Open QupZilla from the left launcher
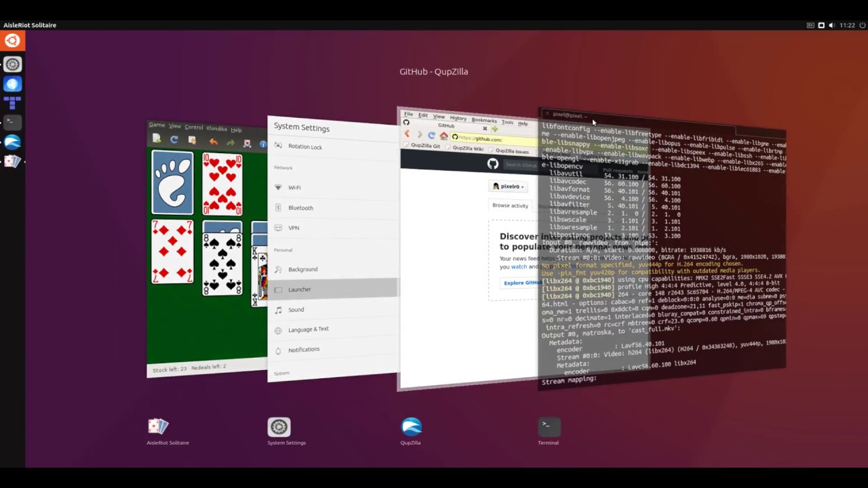This screenshot has height=488, width=868. coord(12,142)
